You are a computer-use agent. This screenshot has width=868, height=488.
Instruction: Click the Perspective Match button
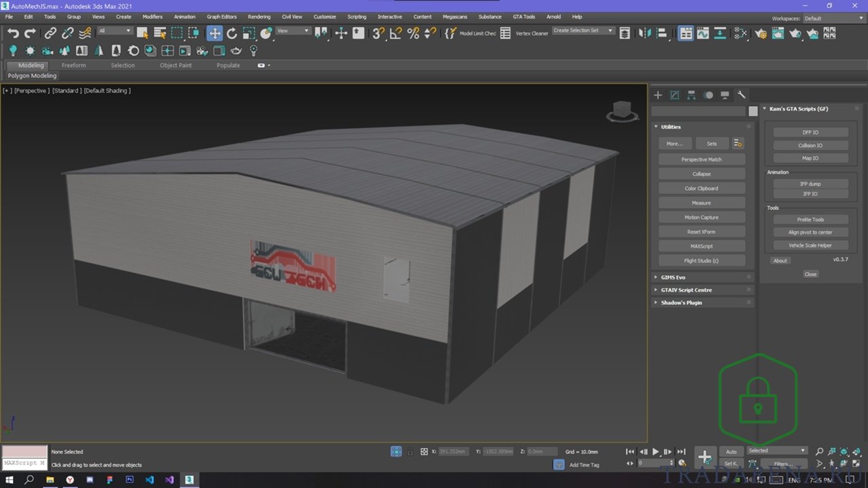click(702, 159)
